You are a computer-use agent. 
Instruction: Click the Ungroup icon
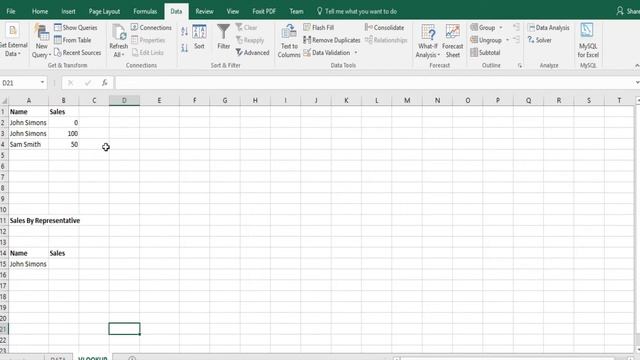coord(474,40)
